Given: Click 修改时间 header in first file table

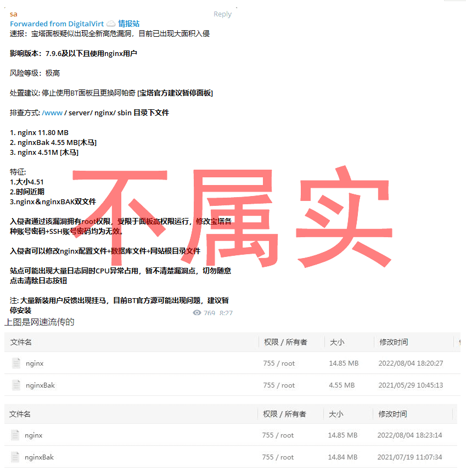Looking at the screenshot, I should click(x=394, y=342).
